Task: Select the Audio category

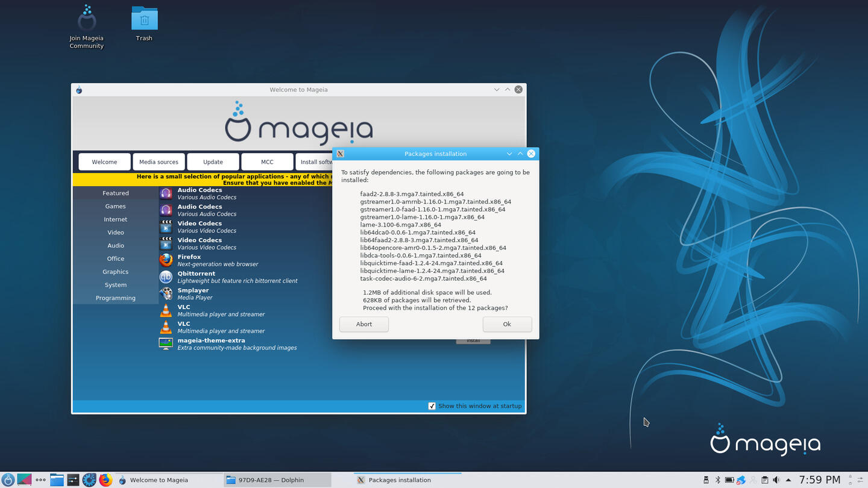Action: (x=115, y=246)
